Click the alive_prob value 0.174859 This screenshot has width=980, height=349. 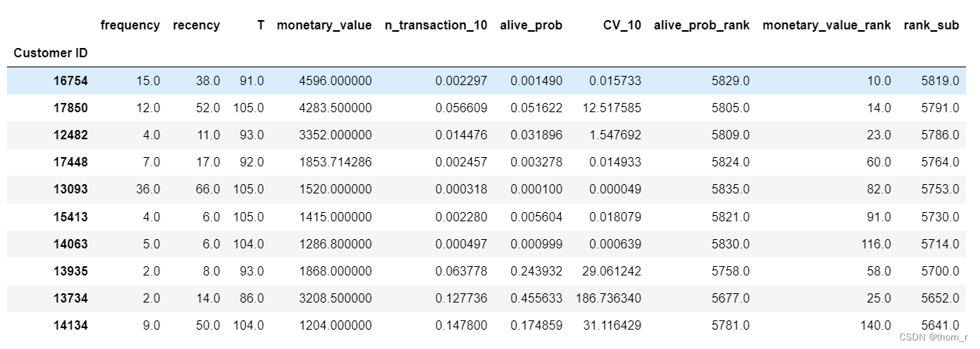point(536,326)
